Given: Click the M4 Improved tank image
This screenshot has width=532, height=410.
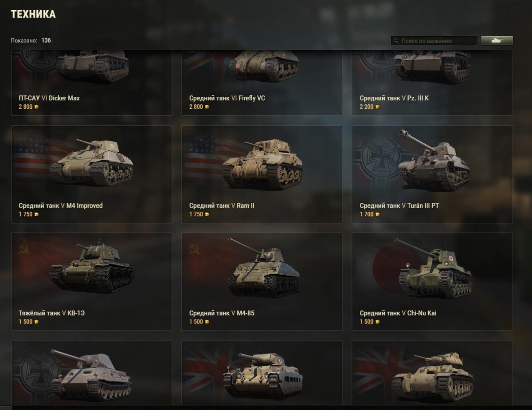Looking at the screenshot, I should point(91,162).
